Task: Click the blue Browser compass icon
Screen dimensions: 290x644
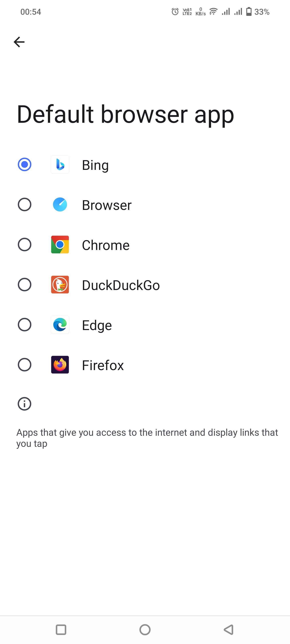Action: coord(60,204)
